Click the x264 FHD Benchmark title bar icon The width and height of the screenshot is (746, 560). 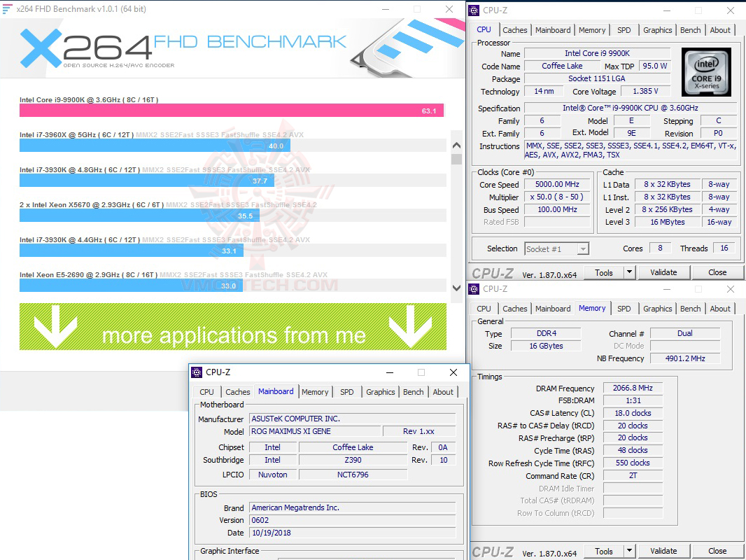[7, 8]
